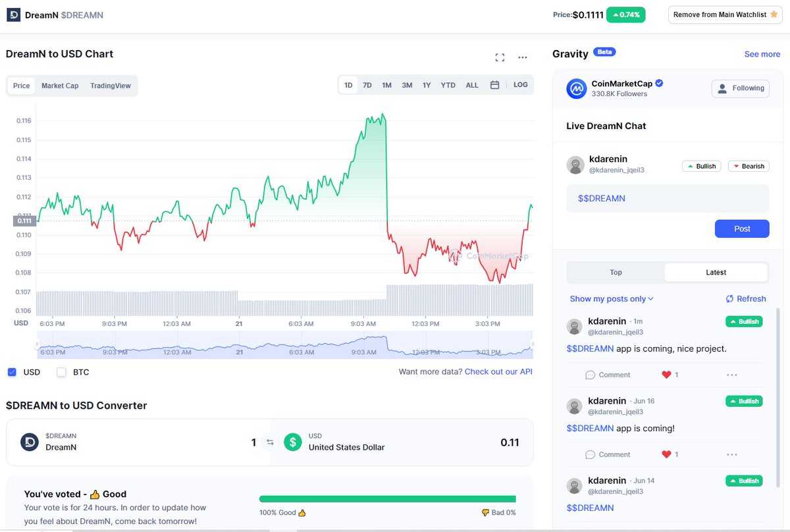Switch chart to TradingView tab
790x532 pixels.
coord(111,86)
